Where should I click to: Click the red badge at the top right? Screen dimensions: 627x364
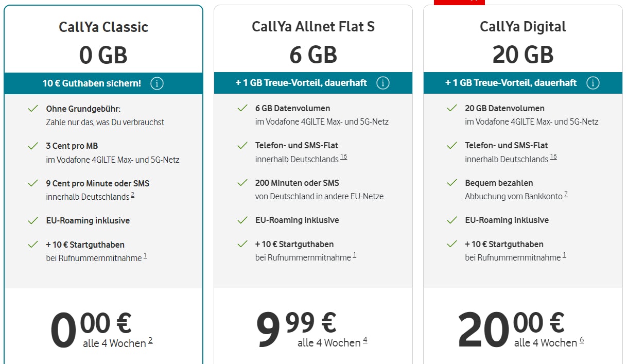tap(460, 2)
